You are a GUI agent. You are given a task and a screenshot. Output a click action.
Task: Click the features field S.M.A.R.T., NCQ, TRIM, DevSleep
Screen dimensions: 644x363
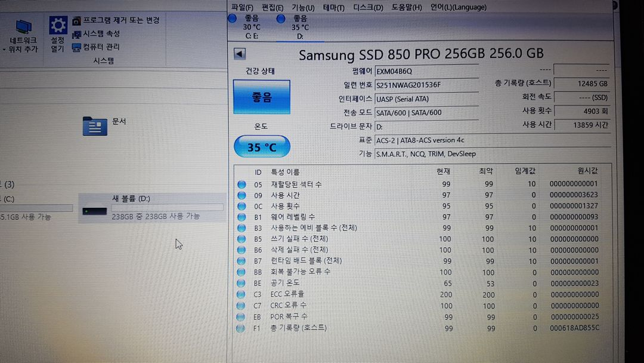[x=493, y=154]
